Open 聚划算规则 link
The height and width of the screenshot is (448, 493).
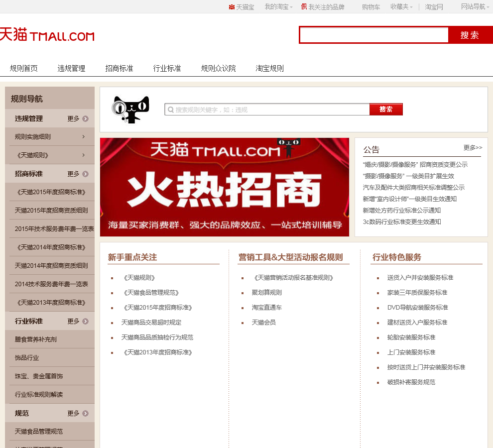[x=266, y=293]
